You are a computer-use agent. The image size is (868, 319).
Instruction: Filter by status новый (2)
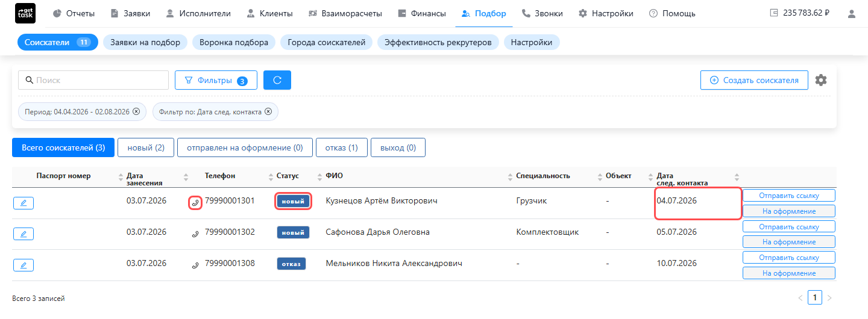(146, 147)
